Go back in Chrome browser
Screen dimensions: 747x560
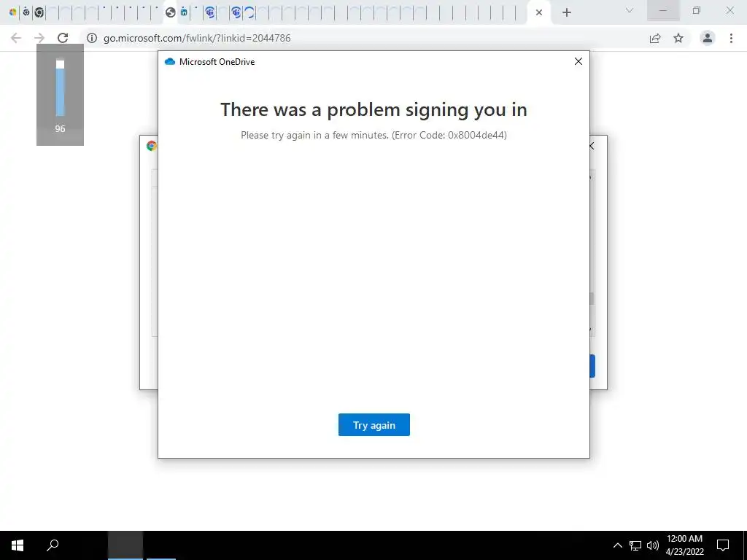tap(16, 38)
